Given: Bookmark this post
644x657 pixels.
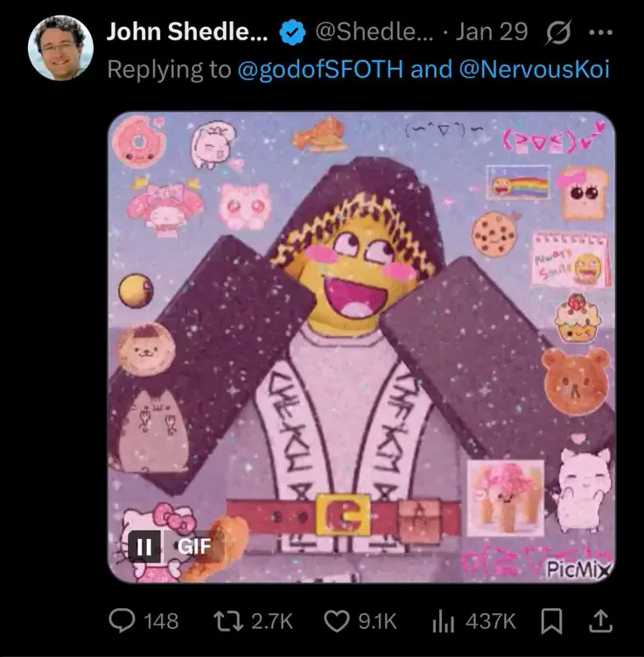Looking at the screenshot, I should (551, 621).
